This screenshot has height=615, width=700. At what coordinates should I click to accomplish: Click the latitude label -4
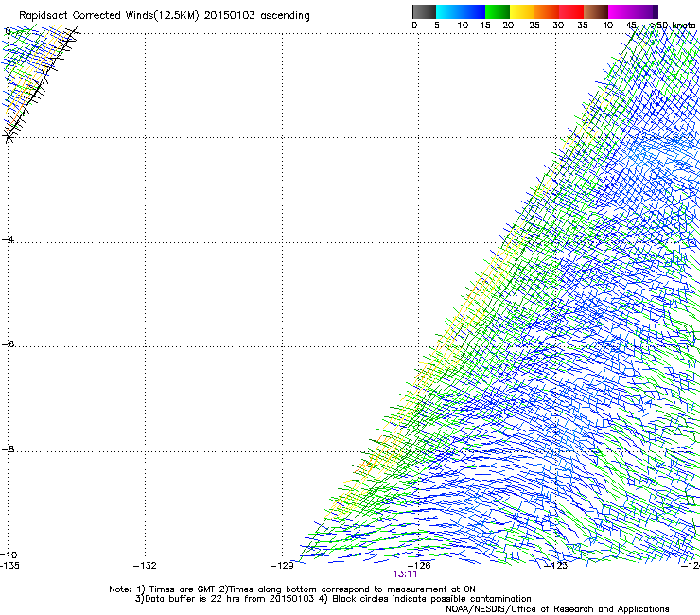click(8, 239)
